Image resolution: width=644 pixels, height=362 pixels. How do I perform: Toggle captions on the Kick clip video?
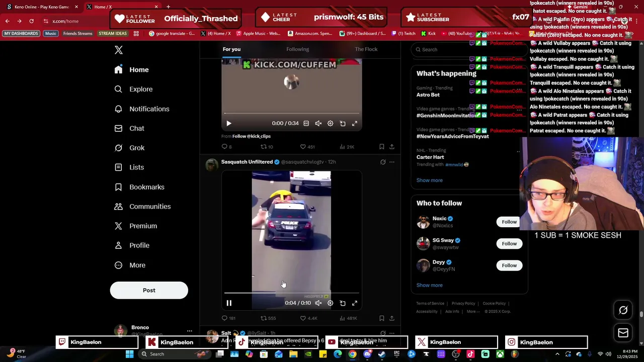point(306,123)
